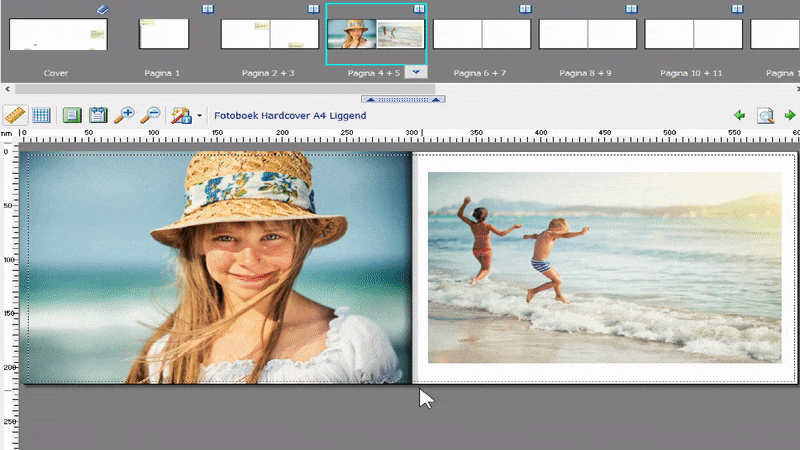This screenshot has width=800, height=450.
Task: Select the Pagina 6 + 7 thumbnail
Action: pyautogui.click(x=482, y=35)
